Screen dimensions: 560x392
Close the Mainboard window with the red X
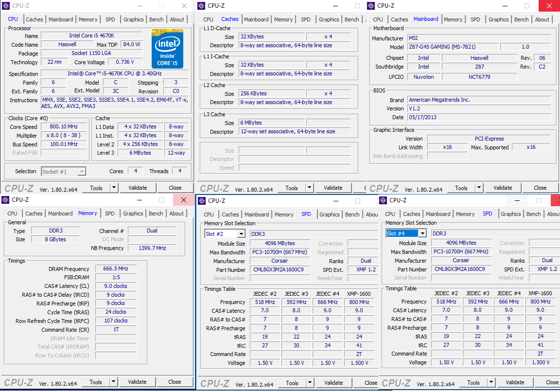[549, 6]
